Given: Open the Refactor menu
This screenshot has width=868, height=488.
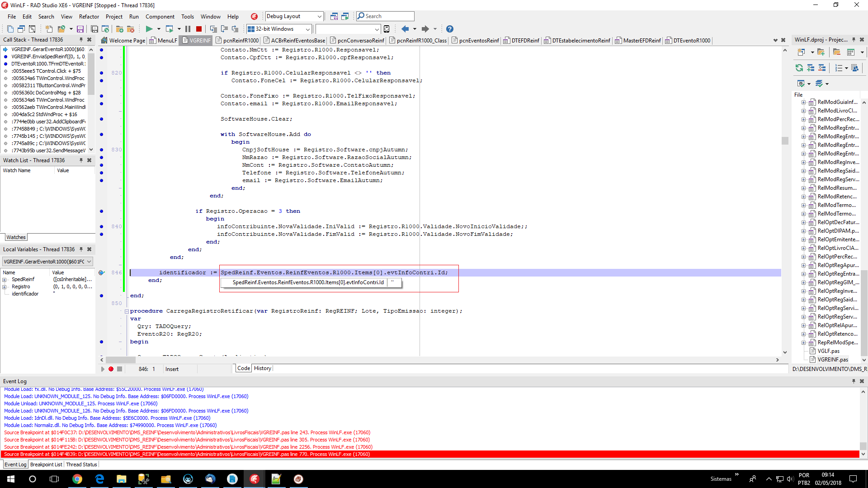Looking at the screenshot, I should (x=89, y=17).
